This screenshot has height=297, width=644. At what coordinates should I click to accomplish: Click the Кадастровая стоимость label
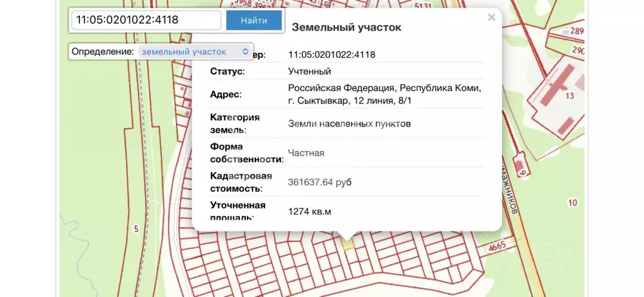point(241,182)
